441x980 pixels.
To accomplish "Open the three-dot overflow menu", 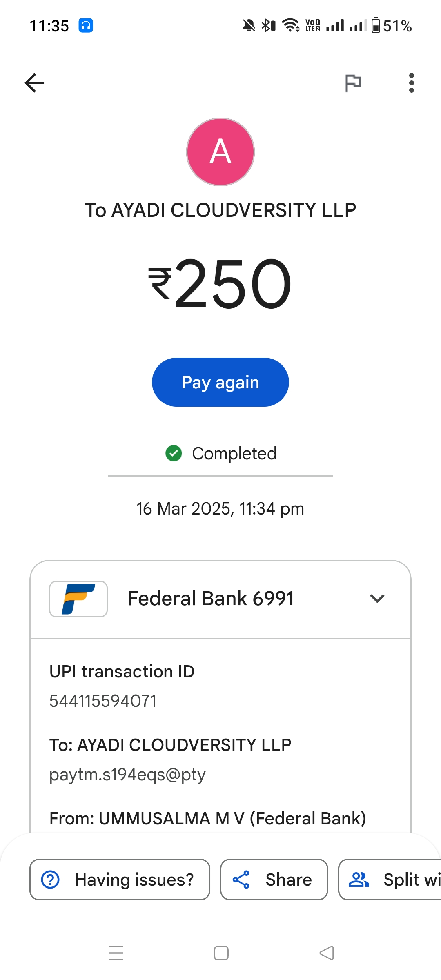I will [411, 83].
